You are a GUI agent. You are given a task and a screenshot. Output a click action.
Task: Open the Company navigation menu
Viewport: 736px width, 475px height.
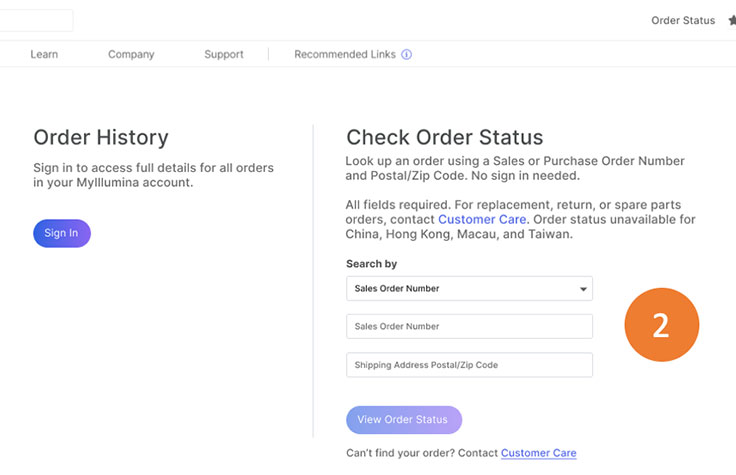click(x=131, y=54)
